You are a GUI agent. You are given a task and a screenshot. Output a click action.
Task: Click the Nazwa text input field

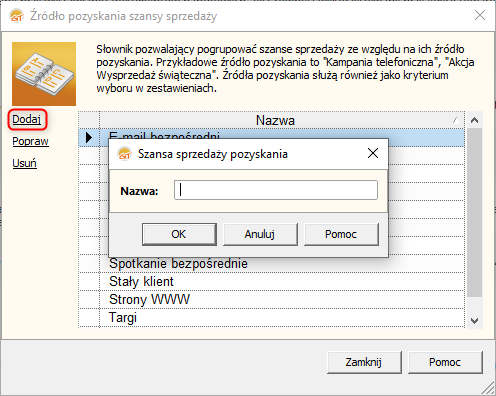[x=276, y=190]
